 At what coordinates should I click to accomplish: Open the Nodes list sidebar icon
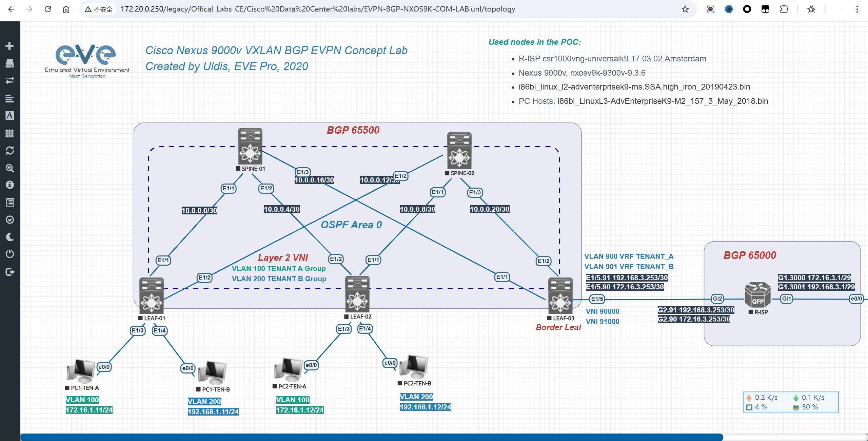coord(9,63)
